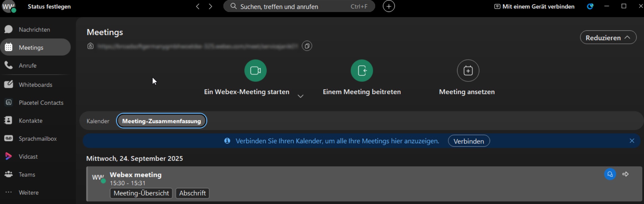Click the search field Suchen, treffen und anrufen
The width and height of the screenshot is (644, 204).
(x=299, y=6)
